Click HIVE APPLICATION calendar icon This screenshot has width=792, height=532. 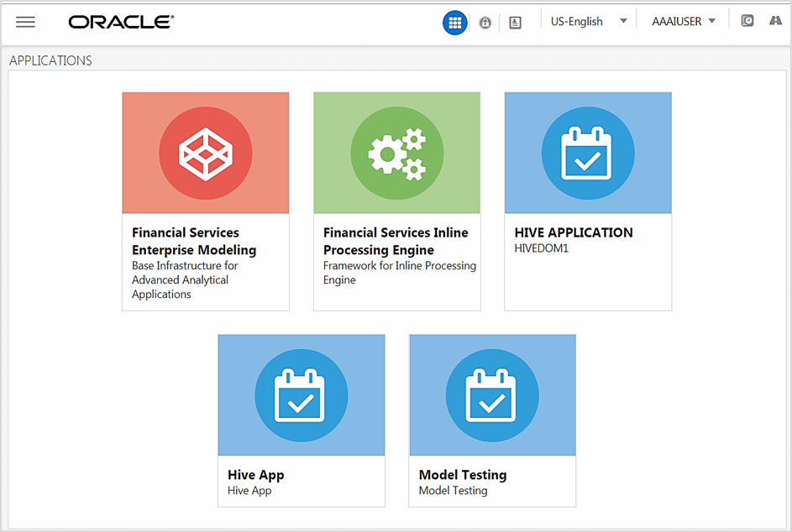pyautogui.click(x=588, y=153)
